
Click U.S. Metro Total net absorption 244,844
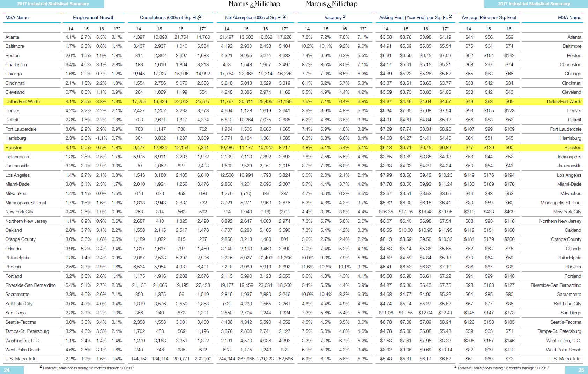coord(227,359)
